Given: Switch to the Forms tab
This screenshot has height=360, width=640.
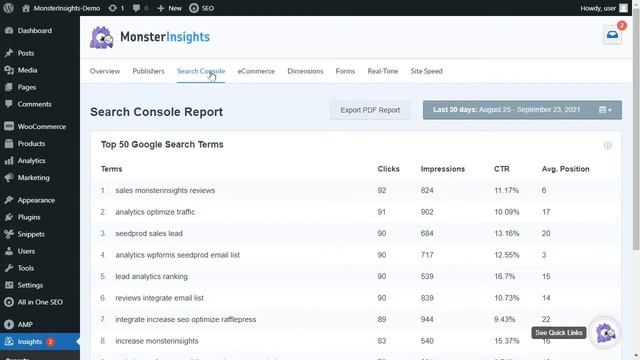Looking at the screenshot, I should [345, 71].
